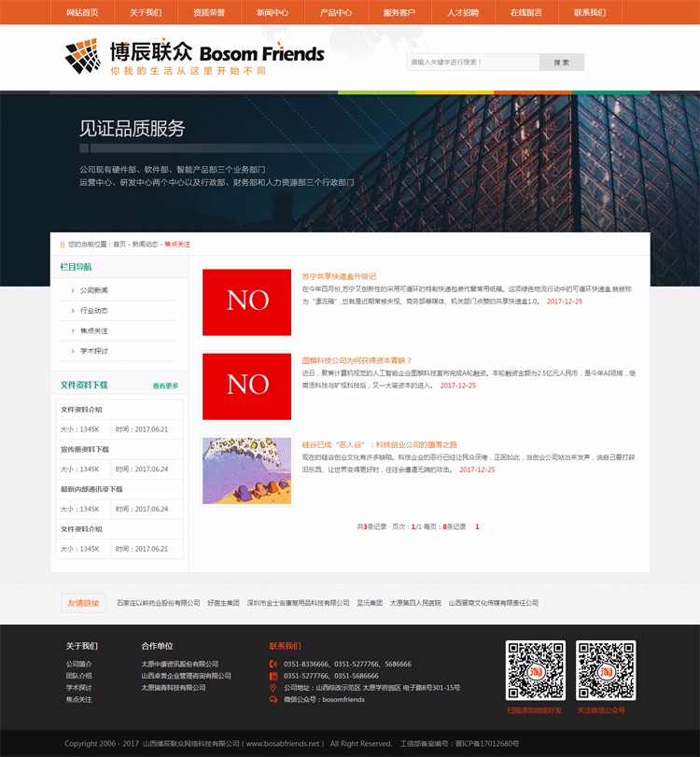Viewport: 700px width, 757px height.
Task: Click 首页 in the breadcrumb
Action: [119, 245]
